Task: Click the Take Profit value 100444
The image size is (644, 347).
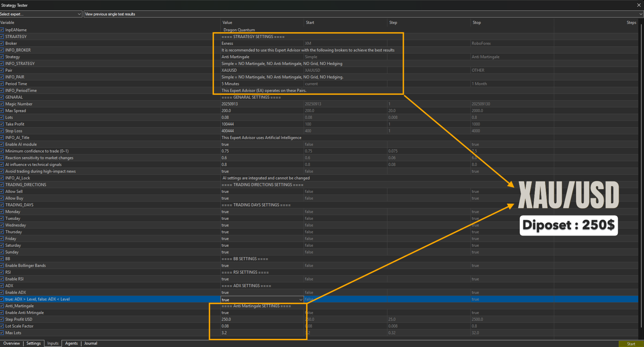Action: (228, 124)
